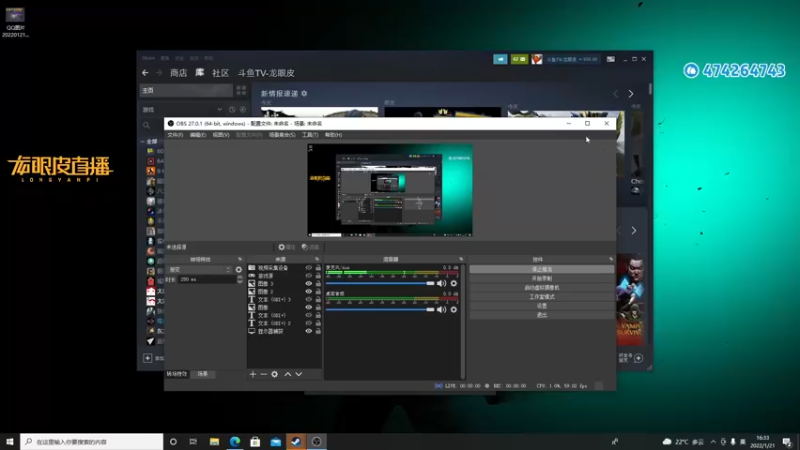Show next items in 新情报速递 carousel
Image resolution: width=800 pixels, height=450 pixels.
(x=631, y=94)
